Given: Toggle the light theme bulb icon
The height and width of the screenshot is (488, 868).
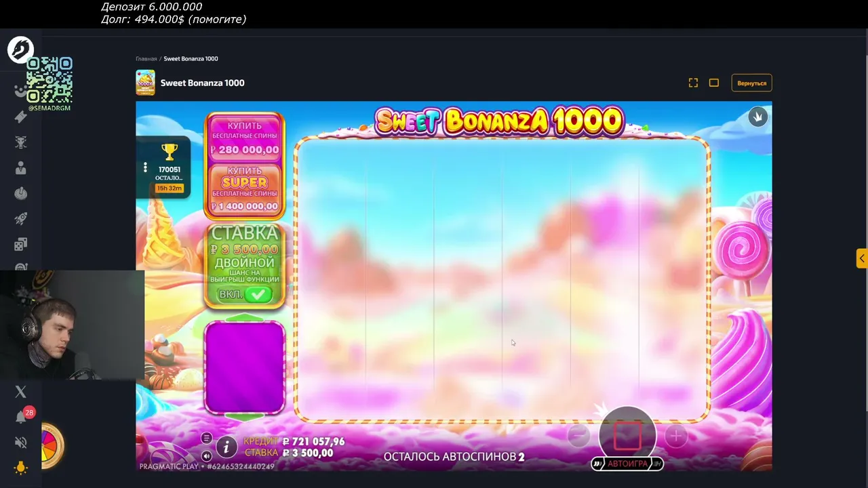Looking at the screenshot, I should (20, 468).
